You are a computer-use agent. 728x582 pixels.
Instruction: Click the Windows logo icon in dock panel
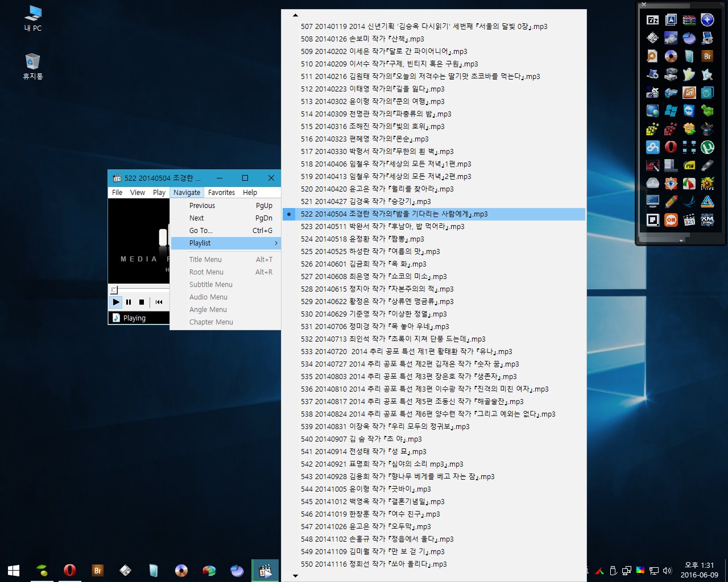(671, 111)
